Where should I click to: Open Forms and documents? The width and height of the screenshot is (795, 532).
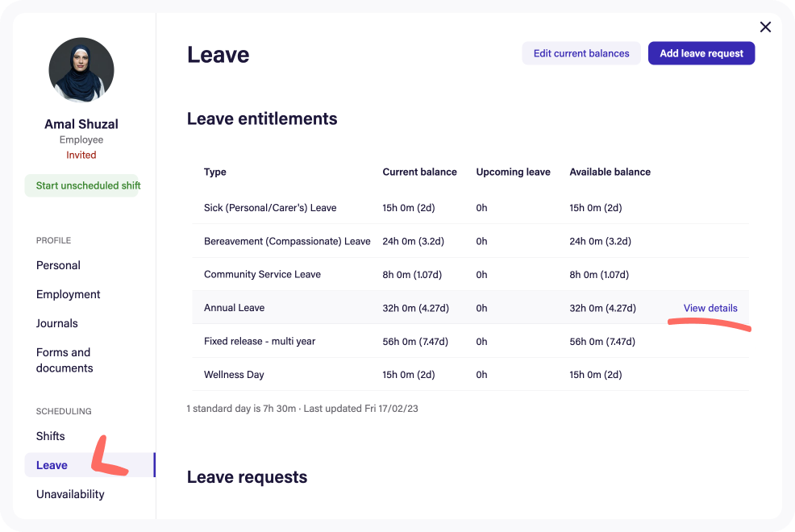[x=65, y=360]
